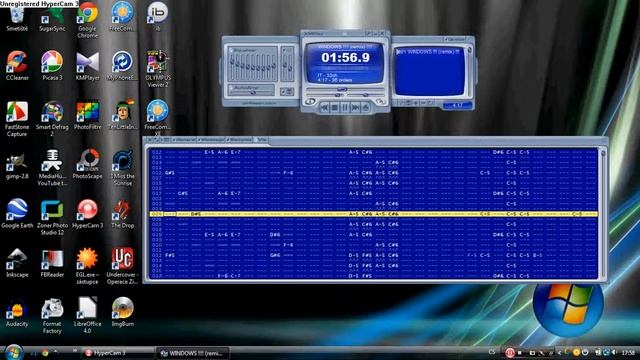Launch Inkscape from the desktop
Viewport: 640px width, 360px height.
tap(17, 263)
